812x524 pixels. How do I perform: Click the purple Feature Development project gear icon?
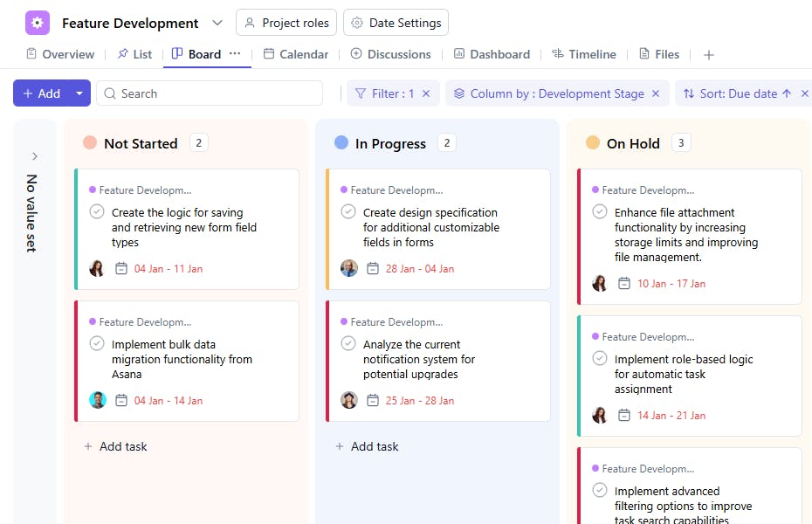pyautogui.click(x=38, y=23)
